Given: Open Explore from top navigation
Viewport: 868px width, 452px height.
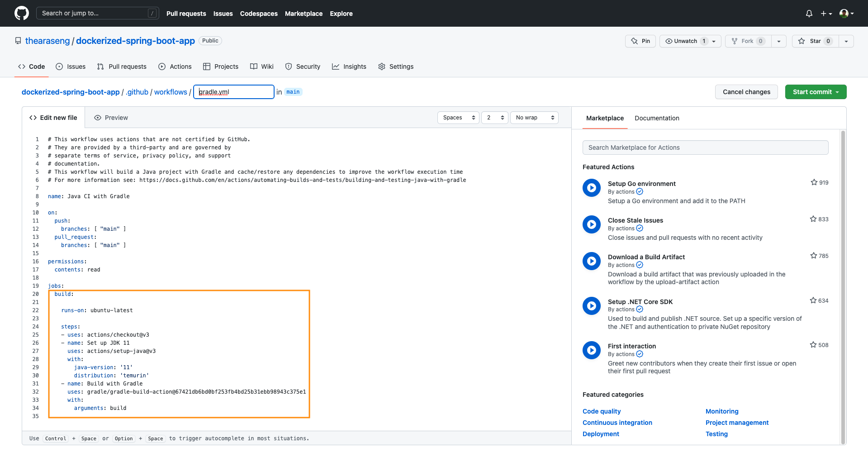Looking at the screenshot, I should 341,14.
